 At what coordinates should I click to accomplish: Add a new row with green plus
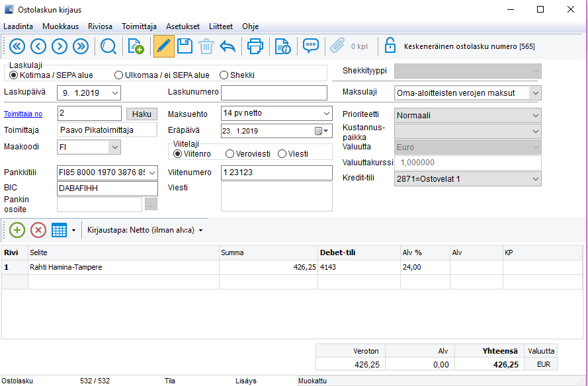click(17, 230)
